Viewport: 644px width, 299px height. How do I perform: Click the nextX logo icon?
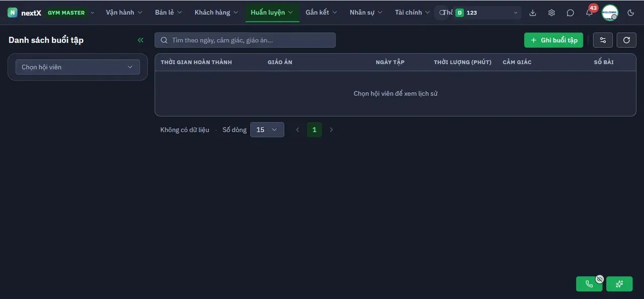tap(12, 13)
